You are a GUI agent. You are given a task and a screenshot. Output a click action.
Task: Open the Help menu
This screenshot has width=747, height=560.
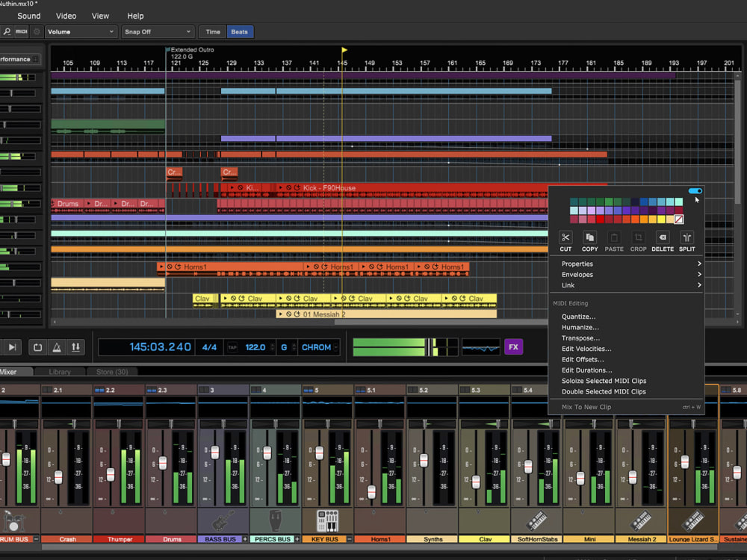(x=135, y=16)
